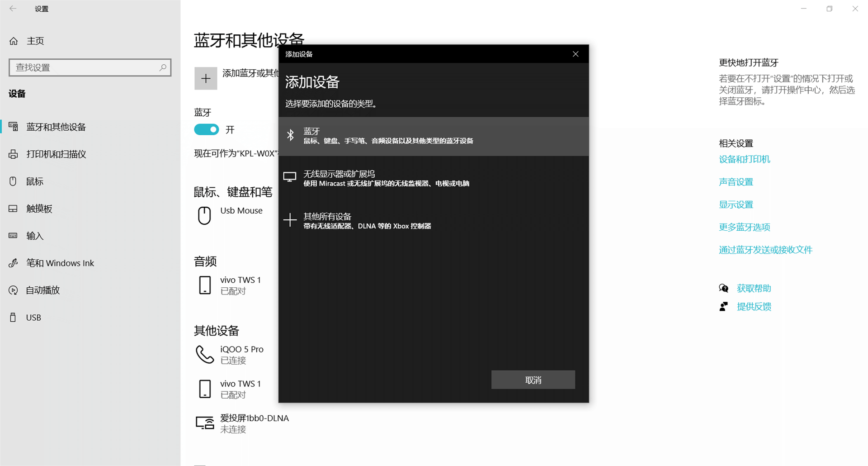
Task: Open 声音设置 link
Action: coord(736,182)
